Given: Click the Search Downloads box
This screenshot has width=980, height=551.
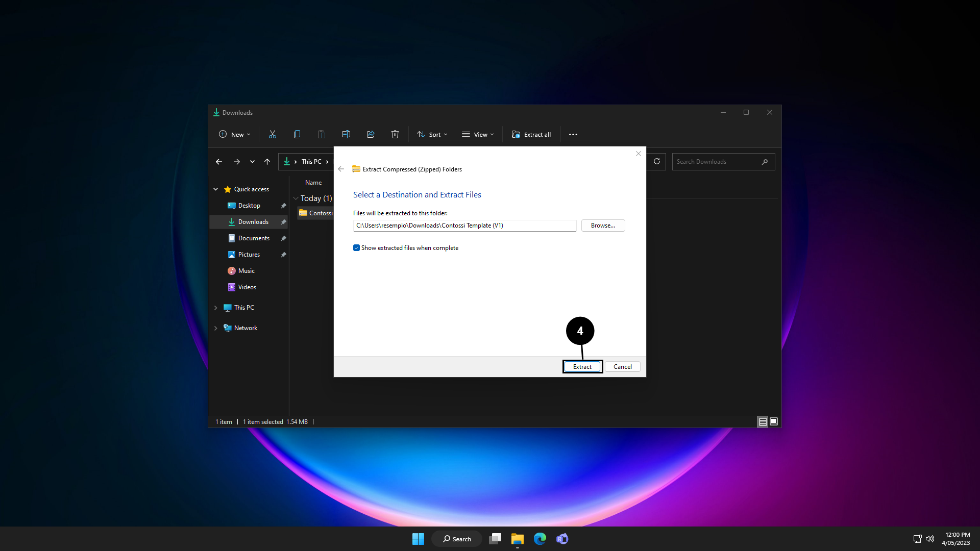Looking at the screenshot, I should [x=716, y=162].
